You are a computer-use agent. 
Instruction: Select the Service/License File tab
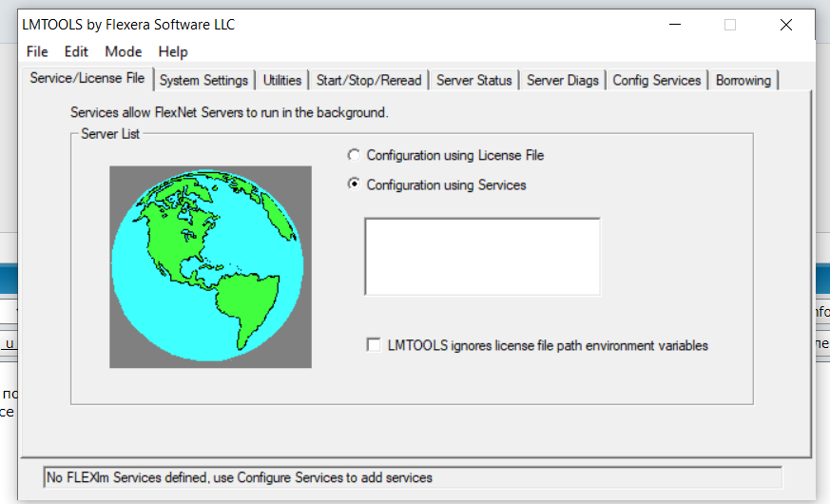pyautogui.click(x=87, y=78)
